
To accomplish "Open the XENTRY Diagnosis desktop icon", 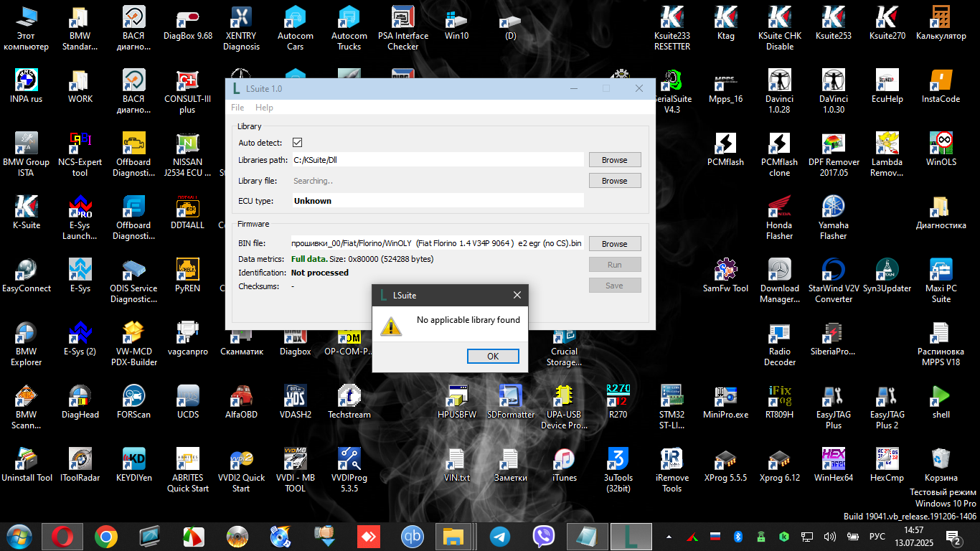I will tap(242, 29).
